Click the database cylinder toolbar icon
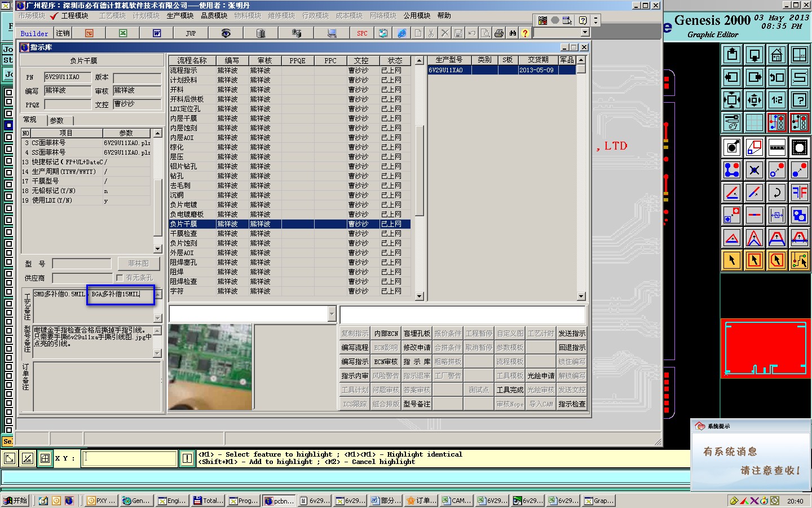The image size is (812, 508). coord(261,33)
